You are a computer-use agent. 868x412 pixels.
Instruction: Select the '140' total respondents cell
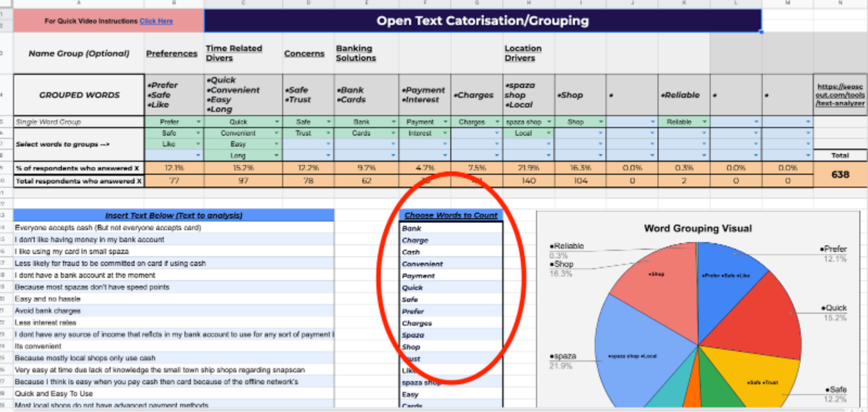[x=528, y=181]
